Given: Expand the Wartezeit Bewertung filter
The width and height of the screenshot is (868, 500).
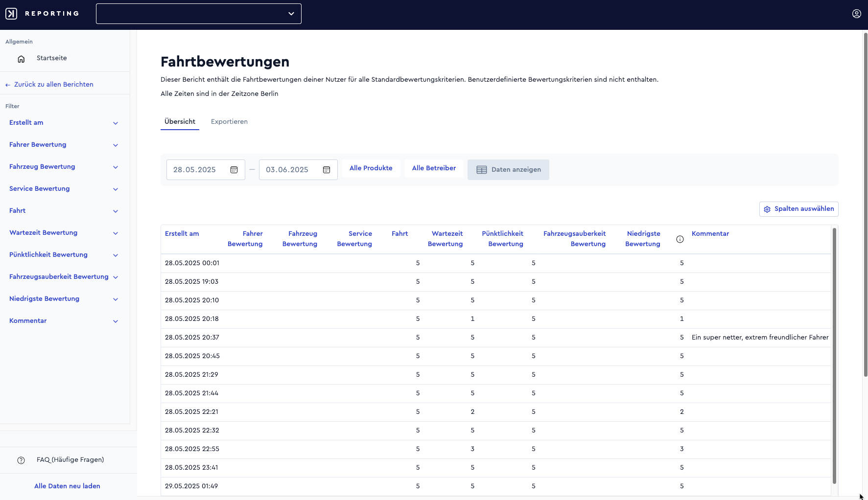Looking at the screenshot, I should (x=64, y=233).
